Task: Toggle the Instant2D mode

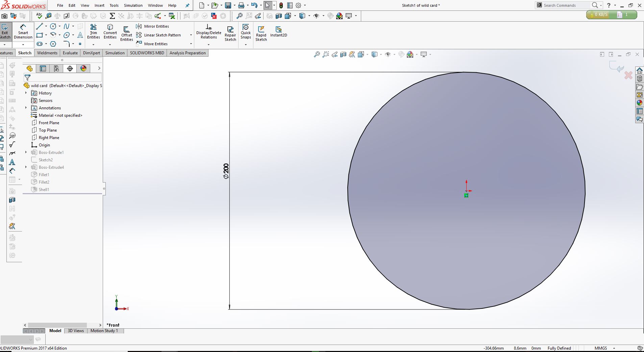Action: coord(278,32)
